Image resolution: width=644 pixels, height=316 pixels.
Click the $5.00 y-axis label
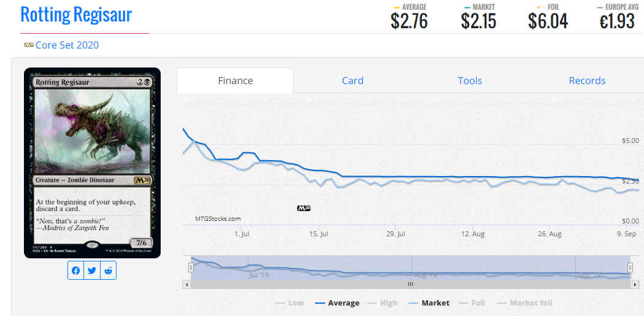coord(631,141)
